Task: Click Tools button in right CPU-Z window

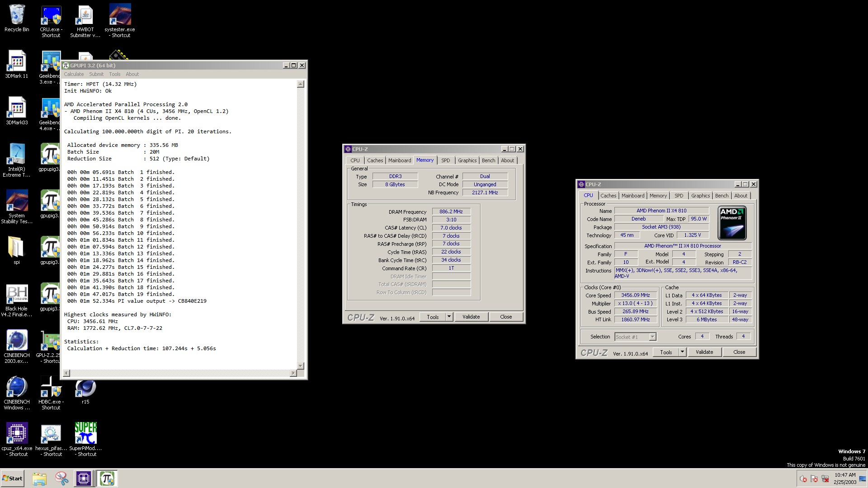Action: click(x=666, y=352)
